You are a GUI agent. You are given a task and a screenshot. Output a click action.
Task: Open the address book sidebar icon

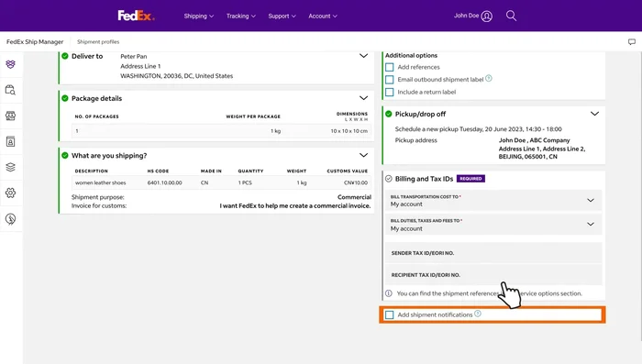coord(11,142)
